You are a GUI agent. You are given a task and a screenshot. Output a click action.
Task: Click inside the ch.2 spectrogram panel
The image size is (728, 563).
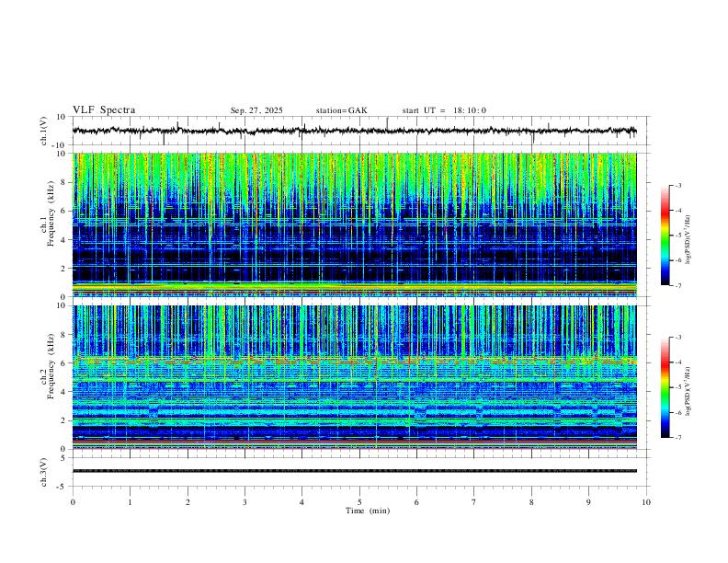tap(354, 377)
